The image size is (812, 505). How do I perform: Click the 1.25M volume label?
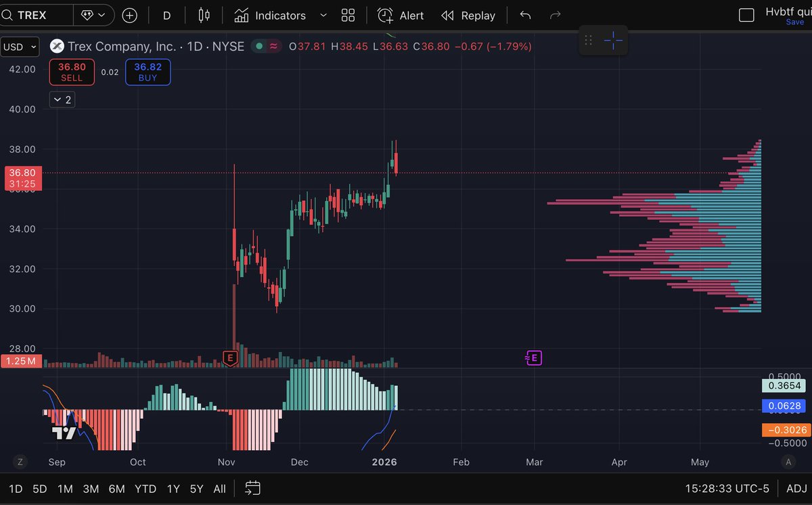tap(22, 361)
